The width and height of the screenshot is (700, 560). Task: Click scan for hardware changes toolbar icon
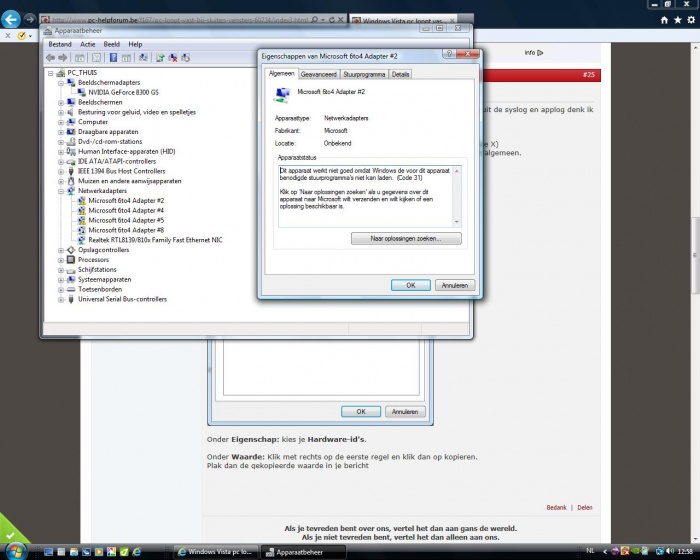pos(143,58)
